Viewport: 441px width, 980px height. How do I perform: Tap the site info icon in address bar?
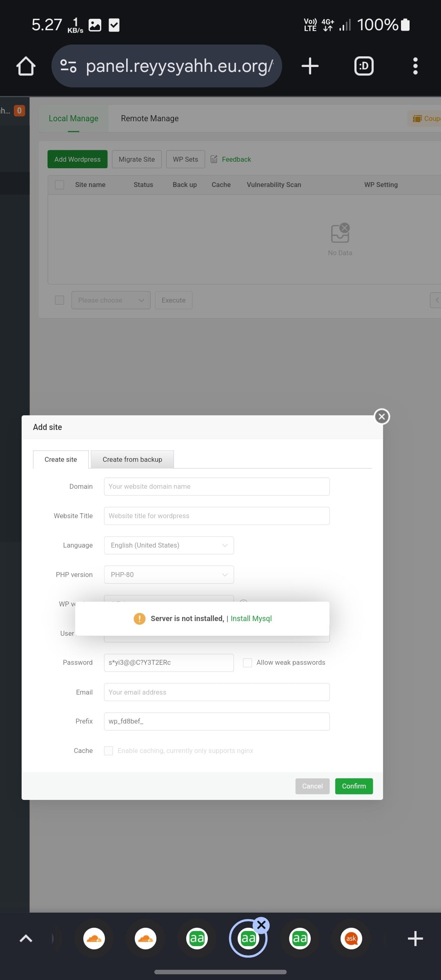click(68, 66)
